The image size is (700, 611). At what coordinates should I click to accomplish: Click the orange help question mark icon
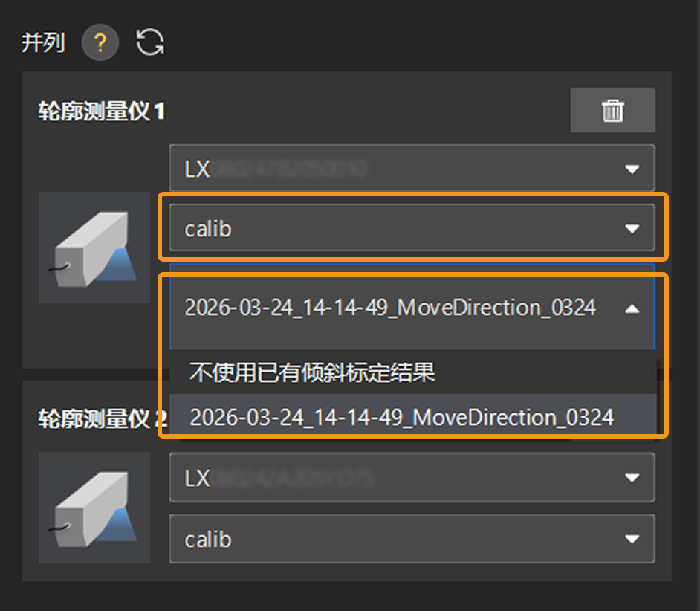coord(100,42)
